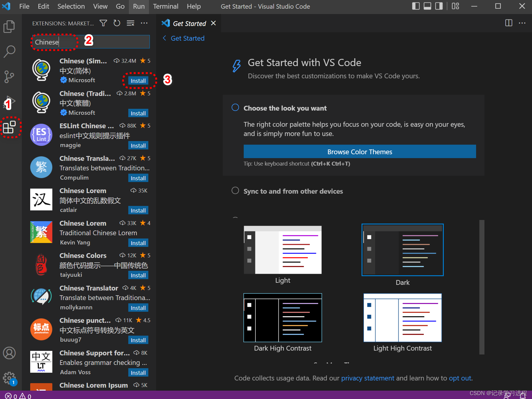Install ESLint Chinese extension
This screenshot has width=532, height=399.
tap(138, 146)
